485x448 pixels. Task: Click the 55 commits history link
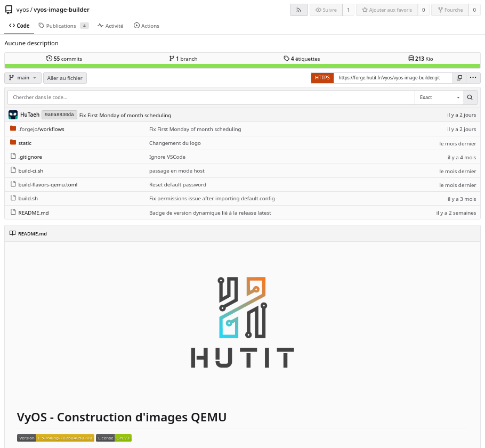point(64,59)
